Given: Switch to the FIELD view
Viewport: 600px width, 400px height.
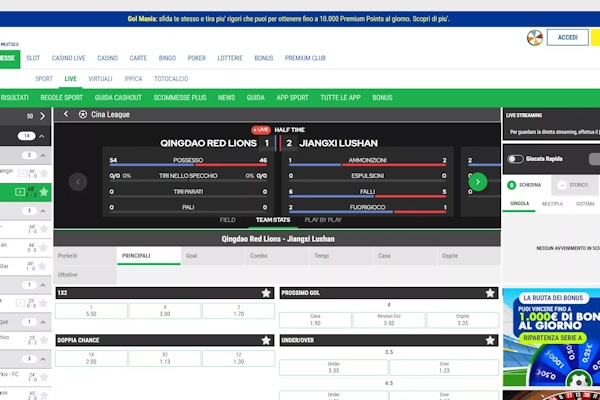Looking at the screenshot, I should 228,220.
